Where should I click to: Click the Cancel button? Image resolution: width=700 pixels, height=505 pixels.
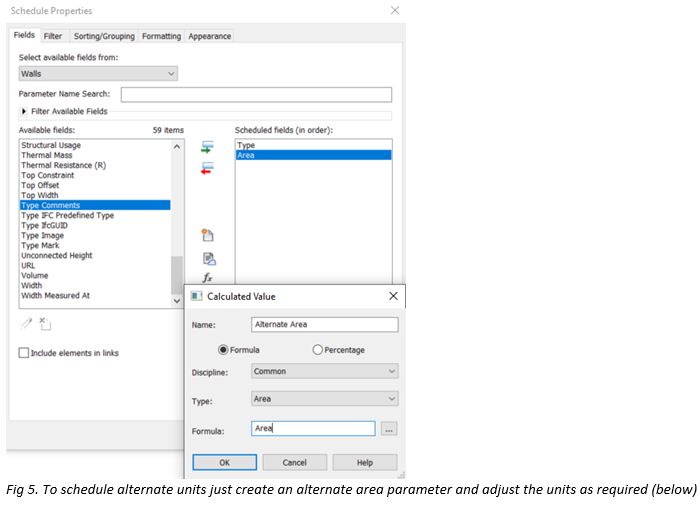click(x=295, y=463)
